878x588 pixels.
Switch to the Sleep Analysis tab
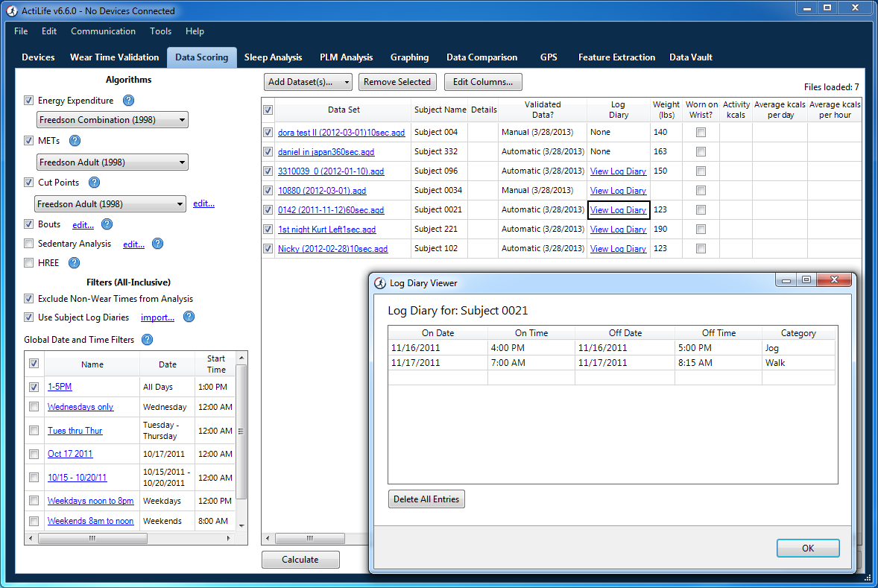point(274,57)
